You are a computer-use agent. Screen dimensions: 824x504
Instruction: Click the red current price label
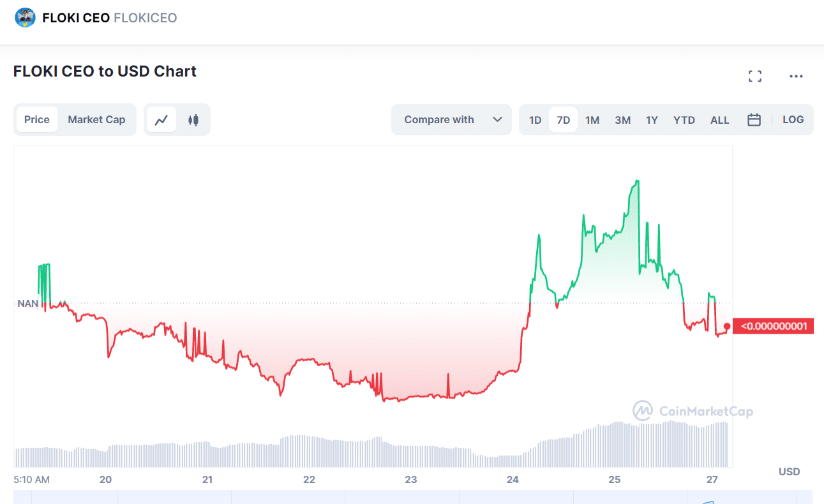tap(773, 327)
